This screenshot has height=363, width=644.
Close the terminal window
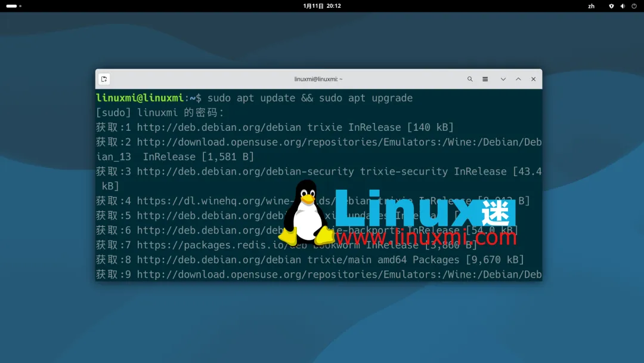[x=534, y=79]
